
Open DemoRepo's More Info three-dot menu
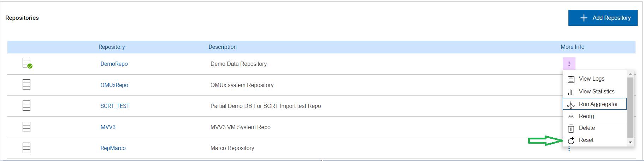click(569, 64)
